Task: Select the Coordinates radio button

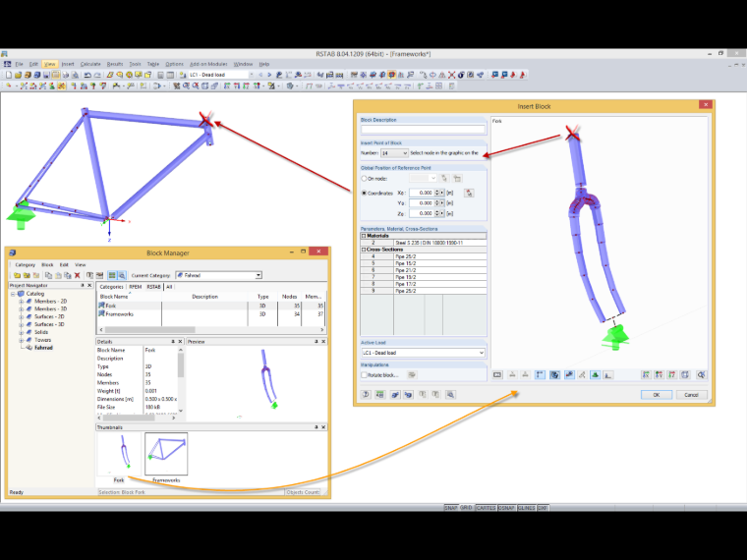Action: point(364,193)
